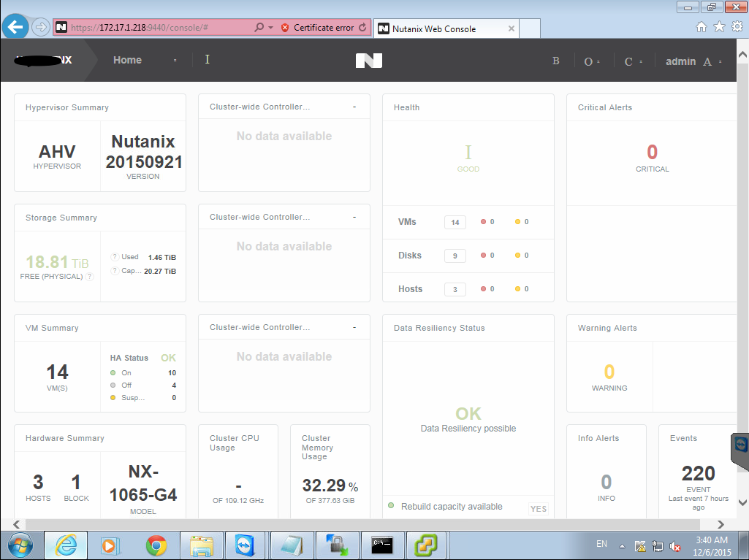Click the Data Resiliency OK status

(x=468, y=413)
